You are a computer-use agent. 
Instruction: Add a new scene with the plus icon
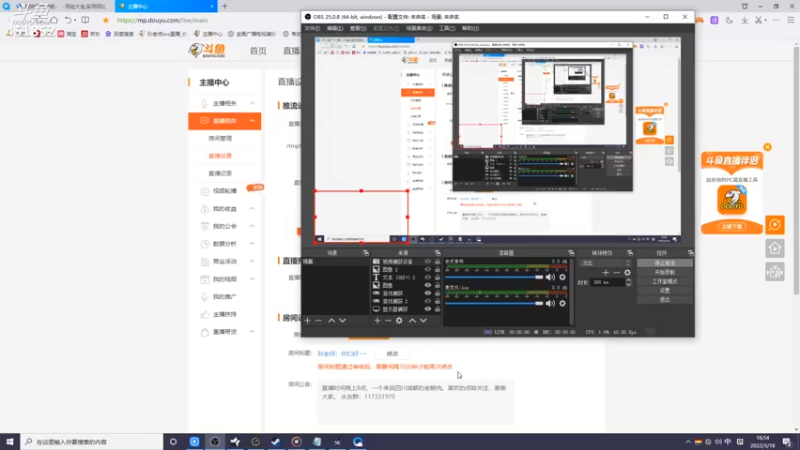pos(308,320)
